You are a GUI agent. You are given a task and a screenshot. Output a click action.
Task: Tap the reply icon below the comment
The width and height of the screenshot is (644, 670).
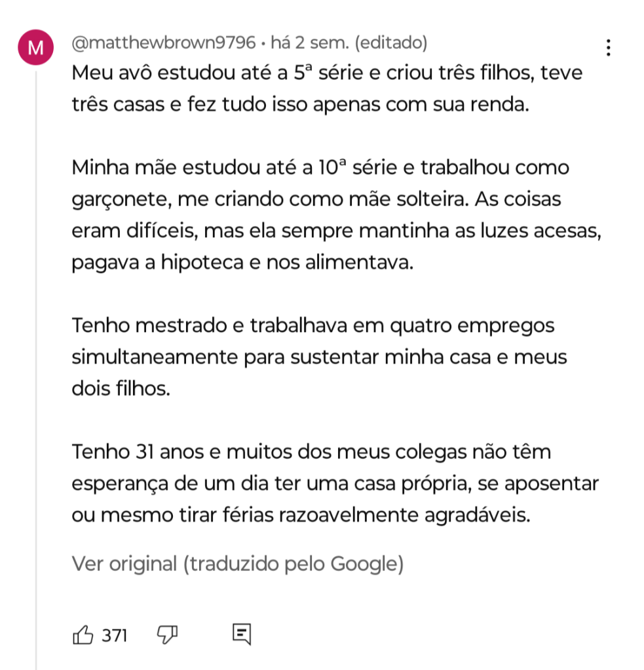pyautogui.click(x=241, y=634)
